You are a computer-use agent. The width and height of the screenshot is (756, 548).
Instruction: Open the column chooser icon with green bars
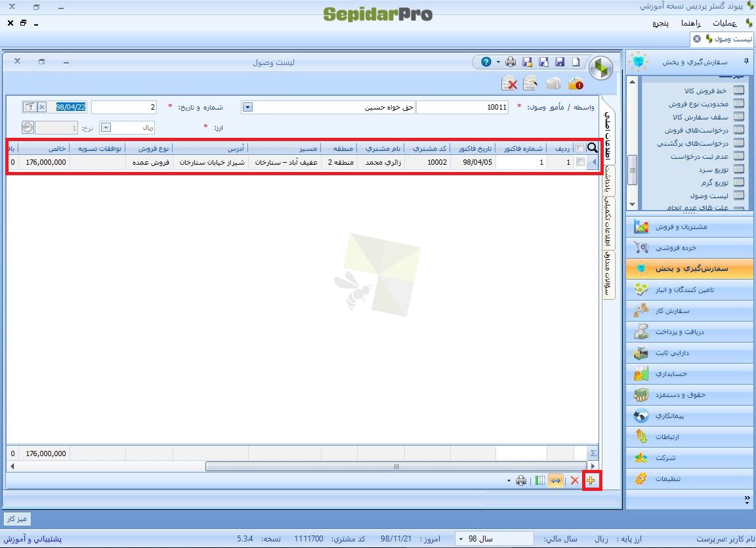coord(540,480)
